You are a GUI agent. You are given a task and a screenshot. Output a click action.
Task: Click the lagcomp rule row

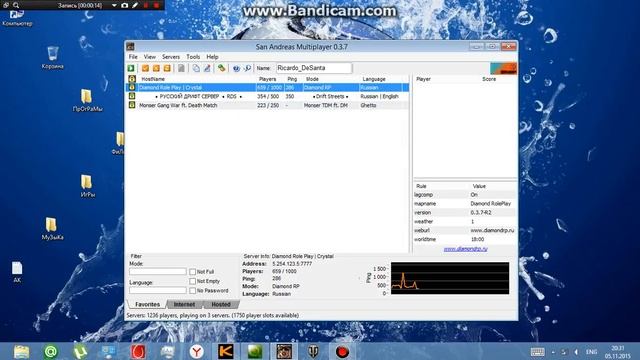tap(465, 195)
